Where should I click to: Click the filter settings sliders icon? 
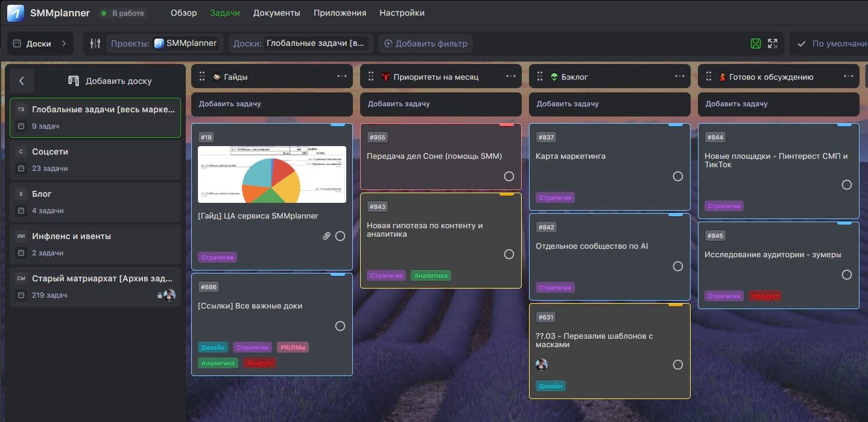(95, 43)
